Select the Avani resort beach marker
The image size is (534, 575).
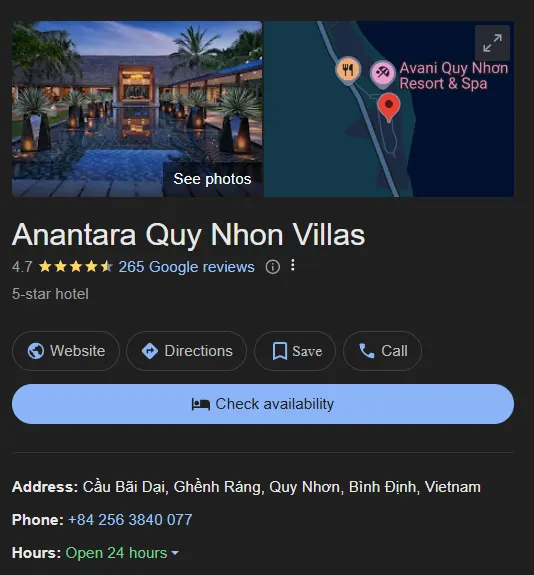(x=383, y=74)
